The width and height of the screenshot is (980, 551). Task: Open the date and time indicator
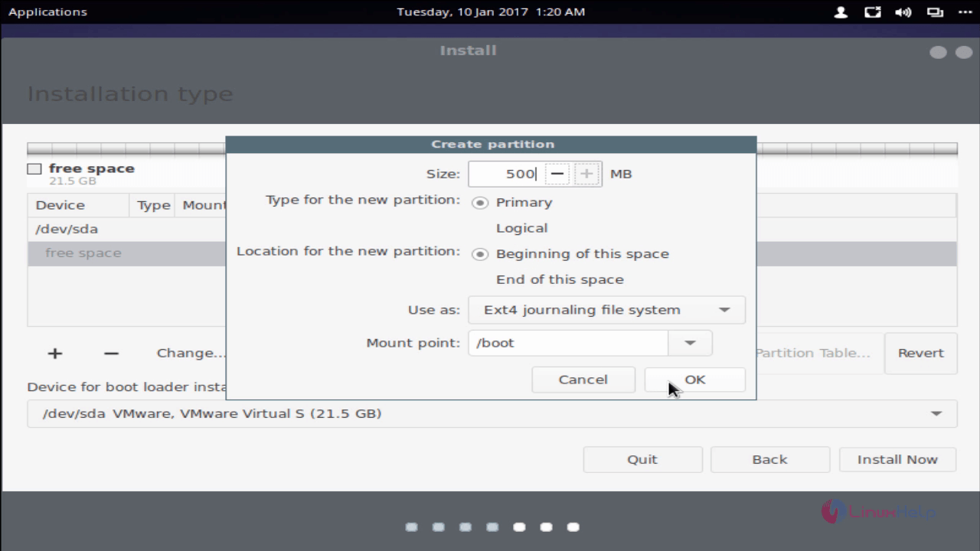[x=491, y=11]
